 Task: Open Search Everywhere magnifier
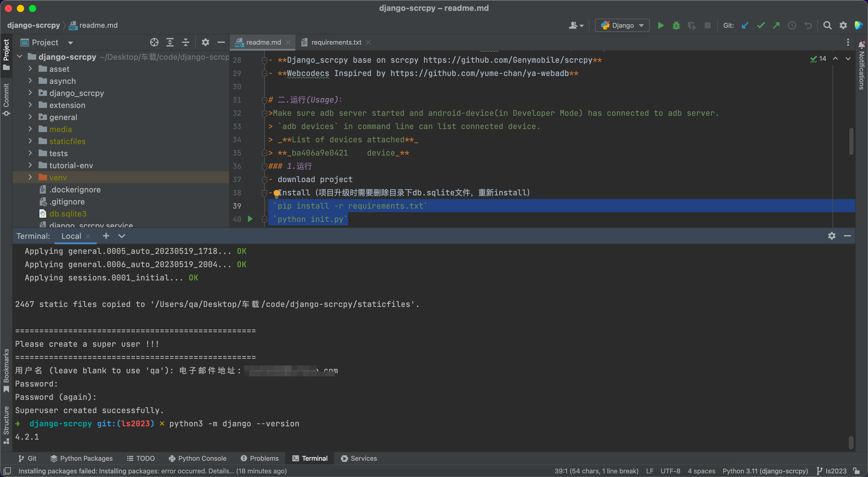coord(827,26)
